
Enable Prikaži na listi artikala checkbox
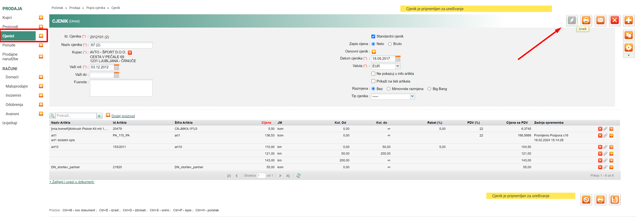tap(373, 81)
